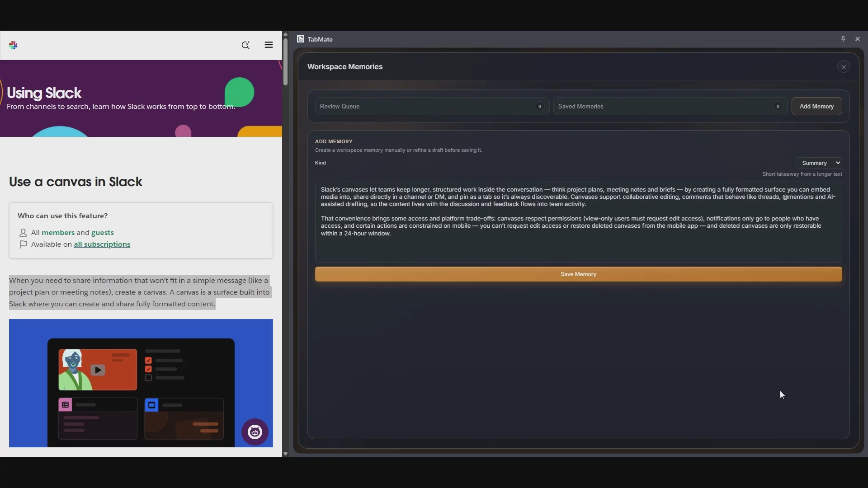
Task: Click 'Short takeaway from a longer text' hint
Action: click(x=802, y=174)
